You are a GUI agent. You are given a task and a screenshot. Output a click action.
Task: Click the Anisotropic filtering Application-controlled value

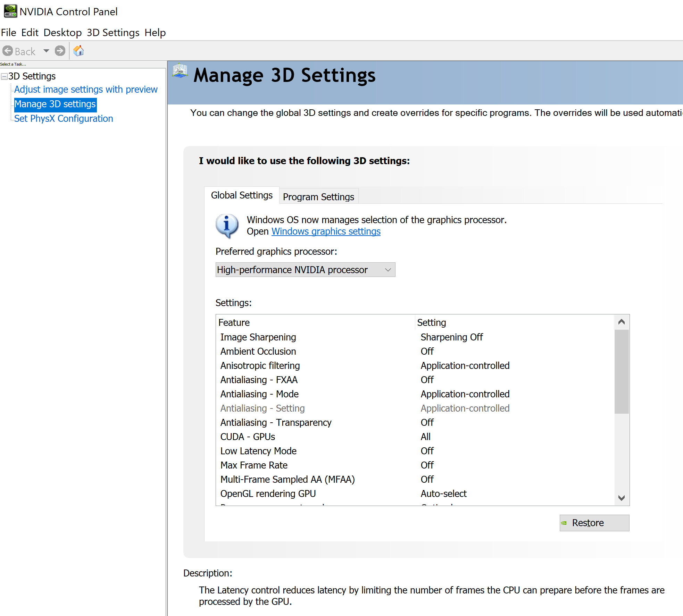[x=465, y=366]
